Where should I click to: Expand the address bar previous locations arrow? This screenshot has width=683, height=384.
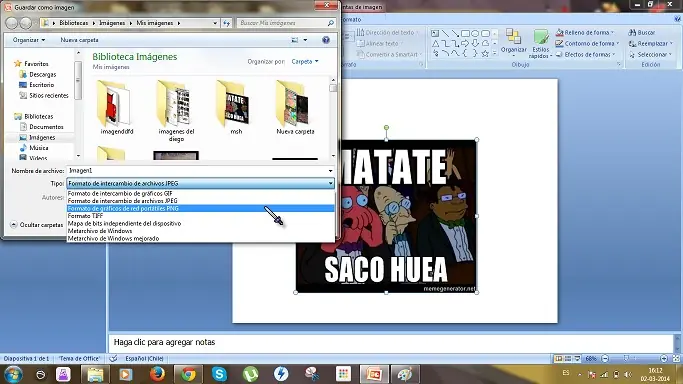coord(215,23)
